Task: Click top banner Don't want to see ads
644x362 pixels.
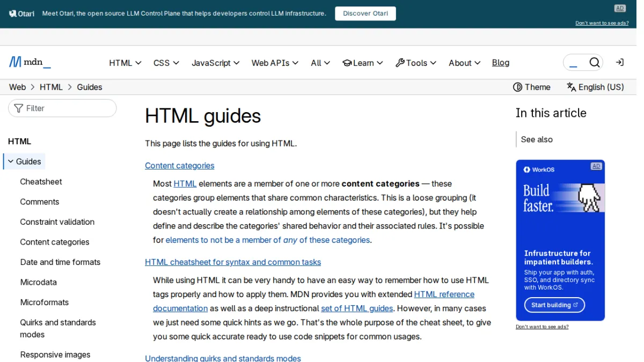Action: (602, 23)
